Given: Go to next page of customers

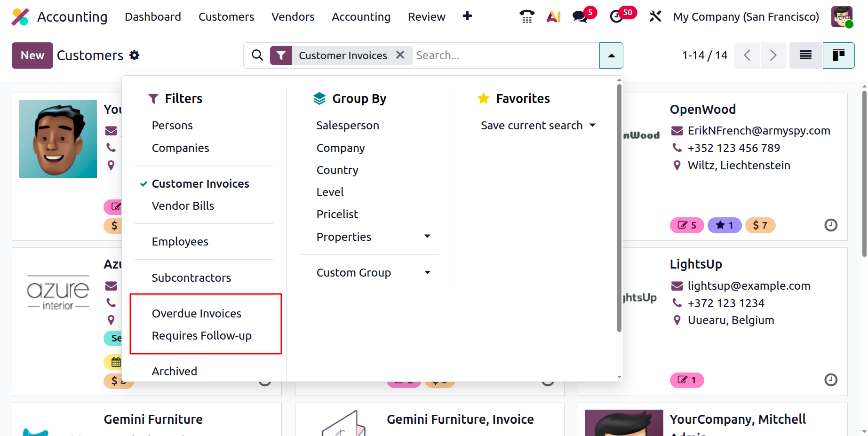Looking at the screenshot, I should coord(773,55).
